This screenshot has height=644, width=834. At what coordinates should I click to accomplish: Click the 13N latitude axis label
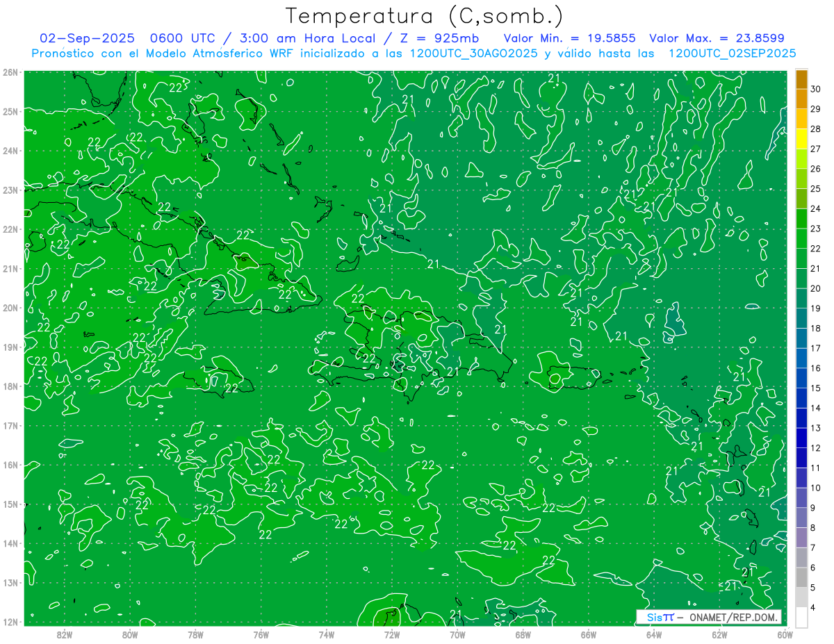click(10, 582)
